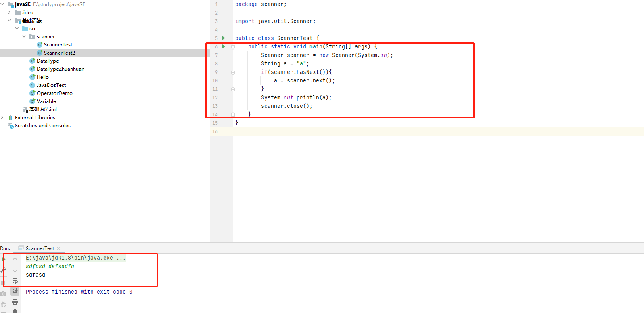Click the "System.out.println(a);" code line

(x=297, y=98)
